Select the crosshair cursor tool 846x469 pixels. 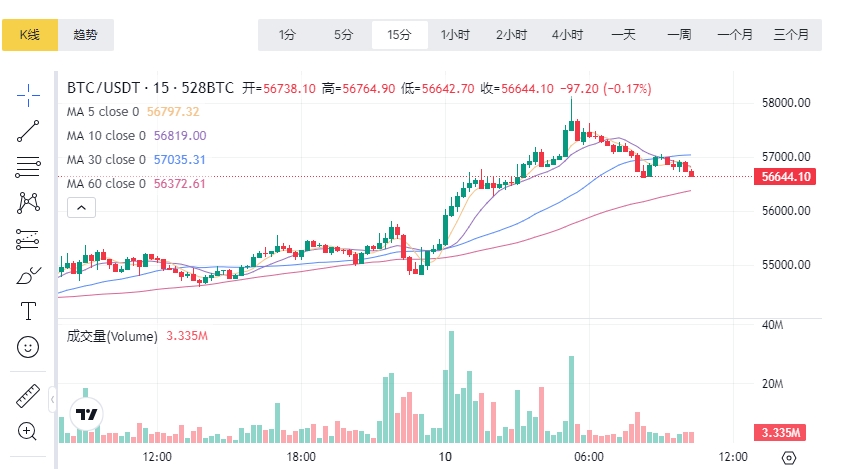28,95
